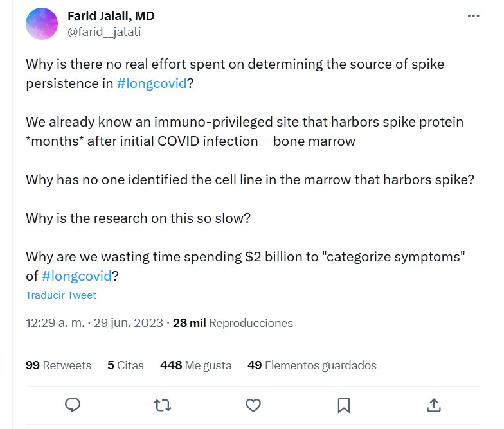
Task: View the 5 Citas quotes list
Action: click(x=125, y=365)
